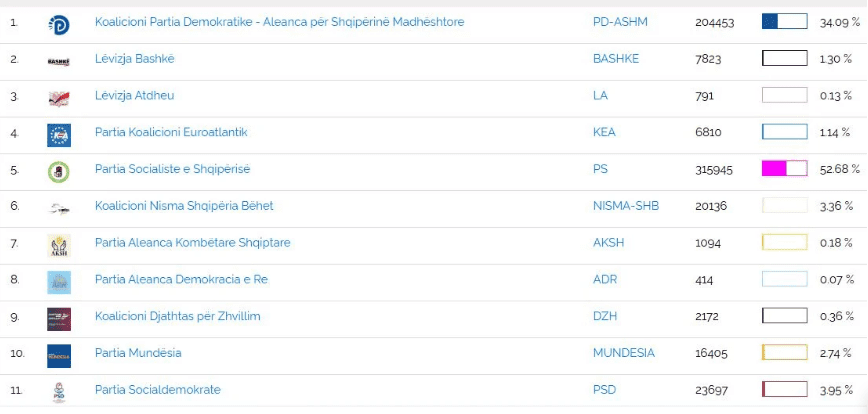Click the PSD dark red percentage bar
The image size is (868, 414).
pos(784,389)
